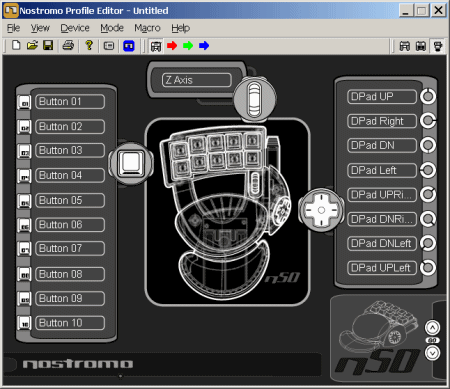Click the Button 02 key icon

click(24, 127)
